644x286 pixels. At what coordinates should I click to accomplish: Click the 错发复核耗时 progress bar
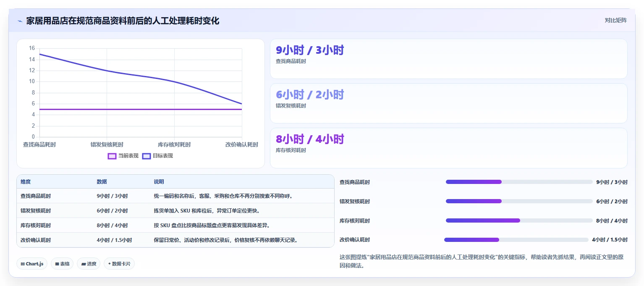pos(519,201)
